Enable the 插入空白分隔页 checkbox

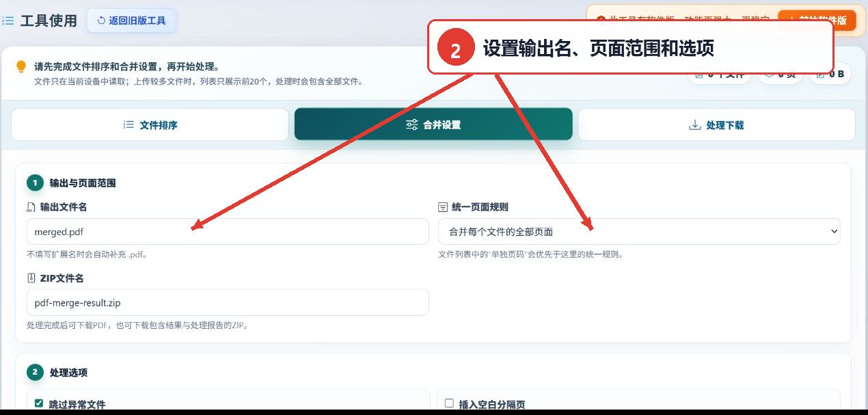point(449,403)
